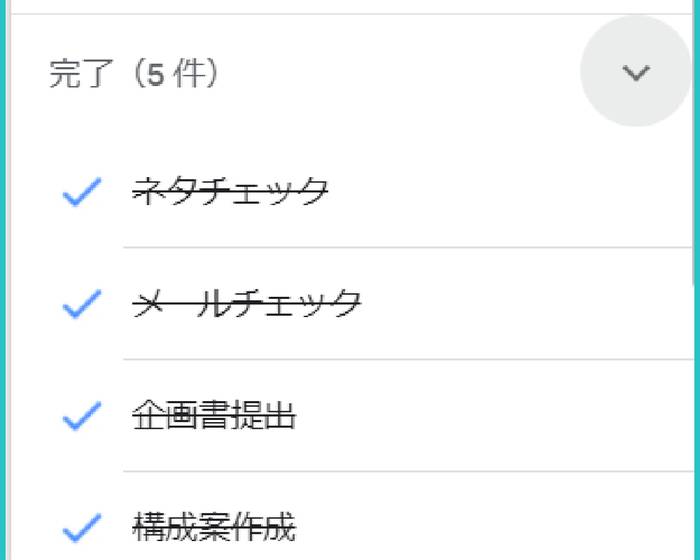This screenshot has width=700, height=560.
Task: Click the strikethrough line on メールチェック
Action: point(246,304)
